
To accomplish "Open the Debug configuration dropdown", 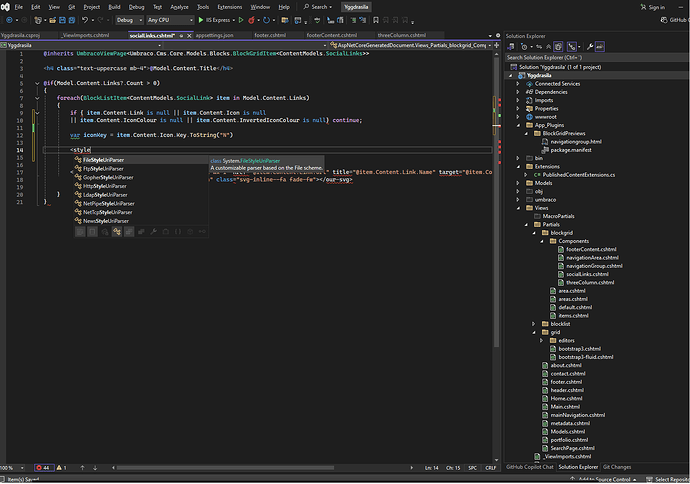I will 129,20.
